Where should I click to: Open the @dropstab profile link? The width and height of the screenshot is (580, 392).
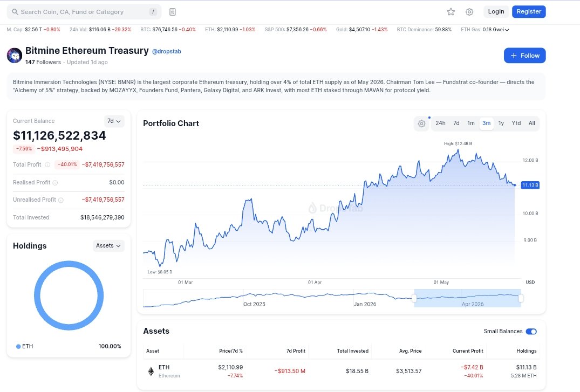click(167, 51)
